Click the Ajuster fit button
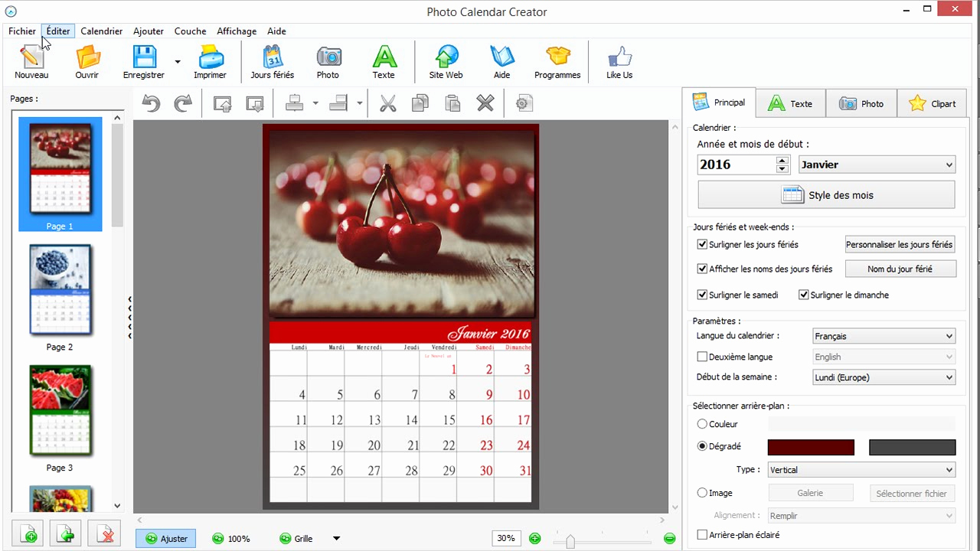The image size is (980, 551). (166, 539)
